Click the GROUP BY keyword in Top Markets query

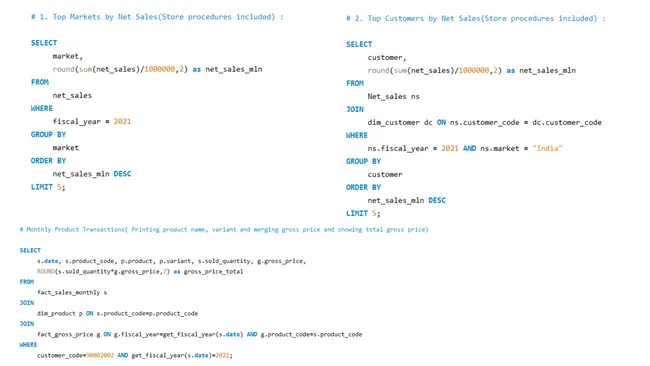(48, 135)
